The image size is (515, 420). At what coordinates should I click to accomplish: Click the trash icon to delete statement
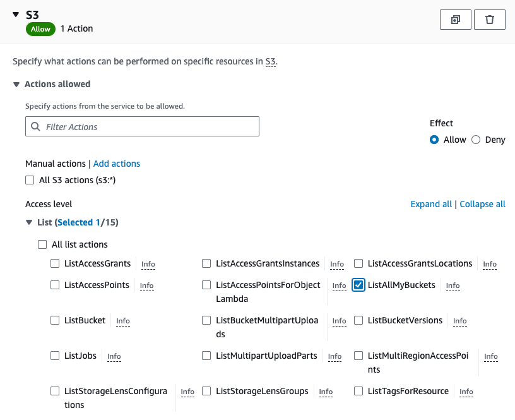tap(489, 20)
